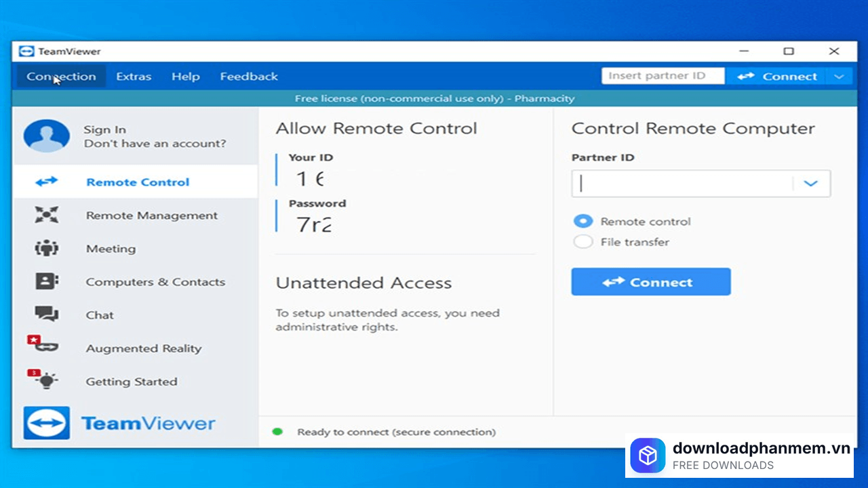Expand the Partner ID dropdown chevron

(x=811, y=184)
